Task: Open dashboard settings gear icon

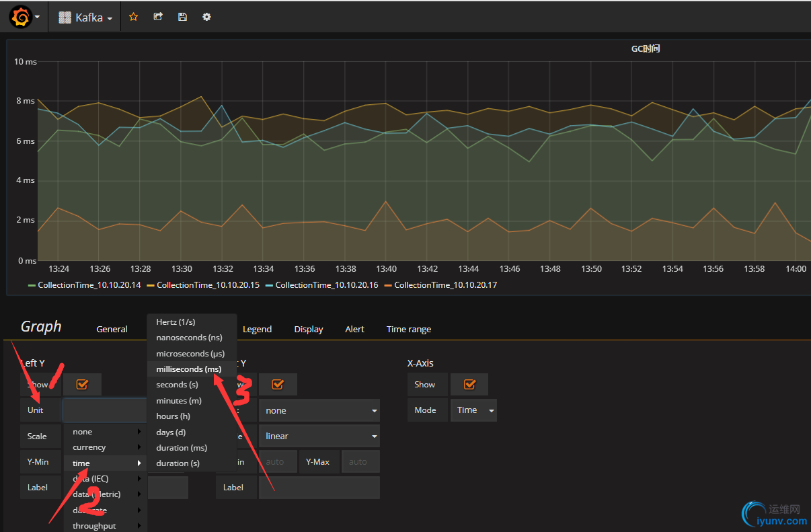Action: [206, 17]
